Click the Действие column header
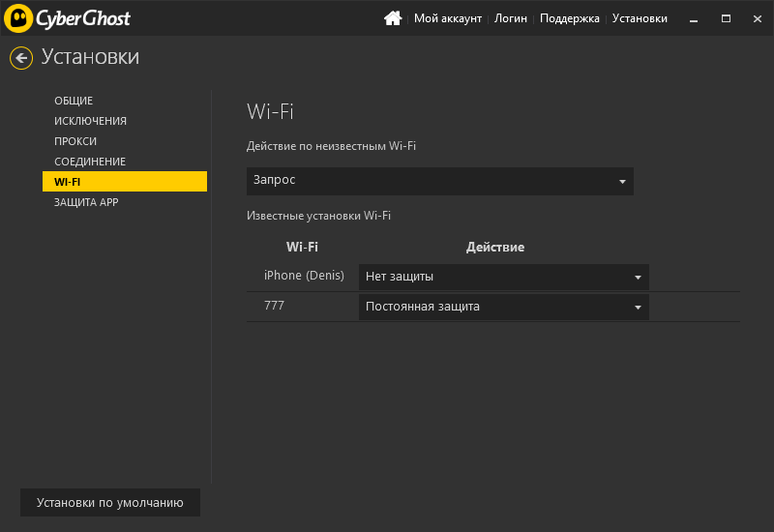Screen dimensions: 774x532 pos(495,248)
